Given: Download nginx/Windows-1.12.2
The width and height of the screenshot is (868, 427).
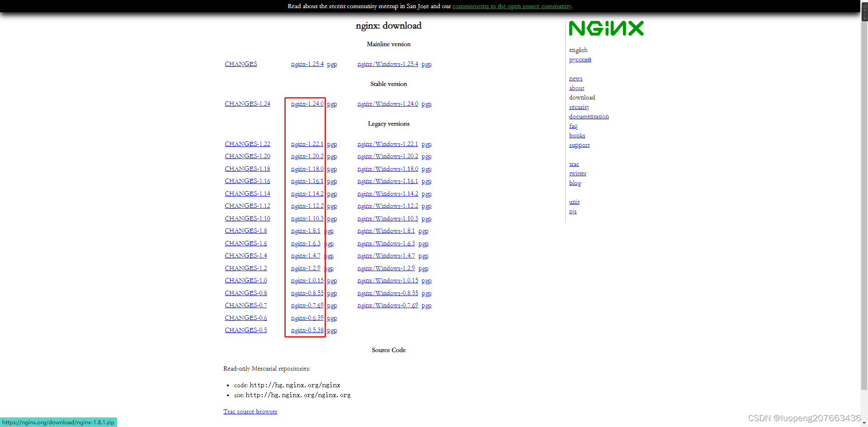Looking at the screenshot, I should [x=388, y=206].
